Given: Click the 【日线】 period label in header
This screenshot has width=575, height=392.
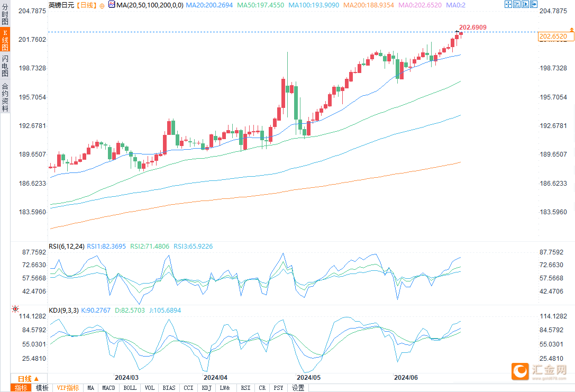Looking at the screenshot, I should coord(87,5).
